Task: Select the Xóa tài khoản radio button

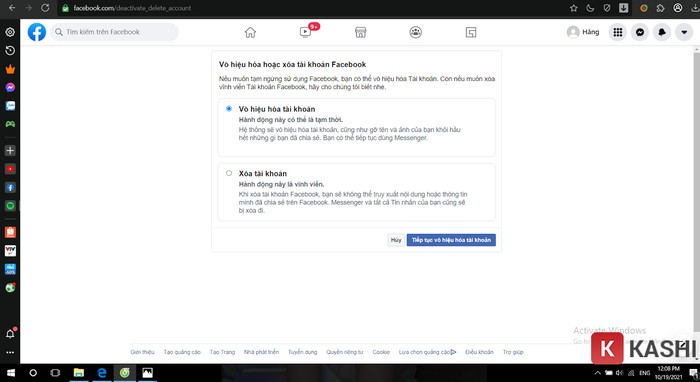Action: [229, 173]
